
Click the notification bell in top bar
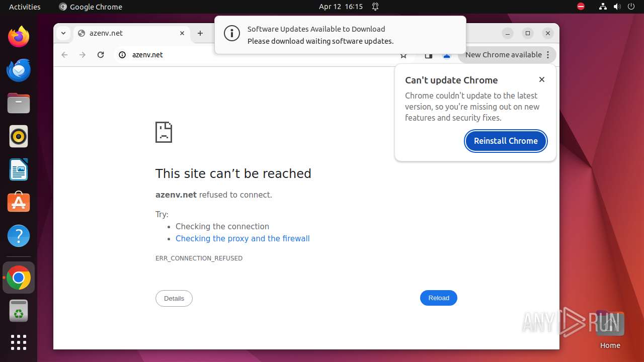point(375,7)
